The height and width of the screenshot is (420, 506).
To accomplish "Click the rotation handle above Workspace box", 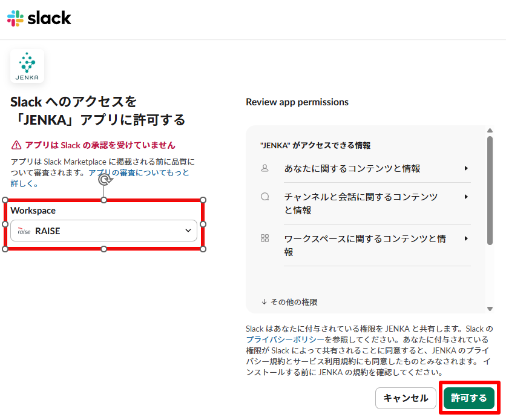I will tap(104, 180).
